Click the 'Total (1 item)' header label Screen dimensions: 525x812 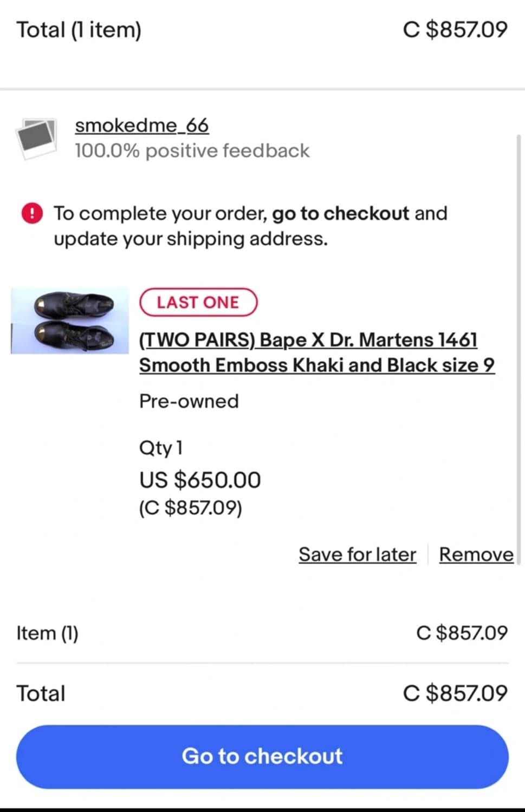(x=79, y=30)
